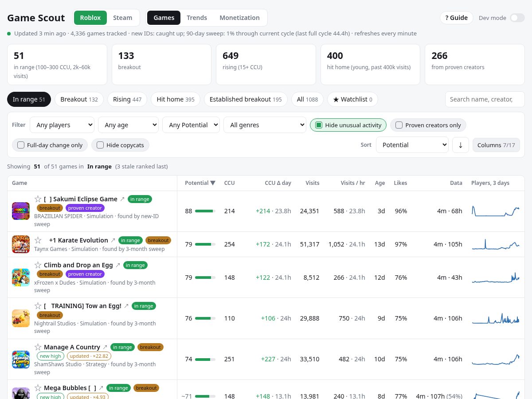Click the sort direction arrow button

(461, 145)
